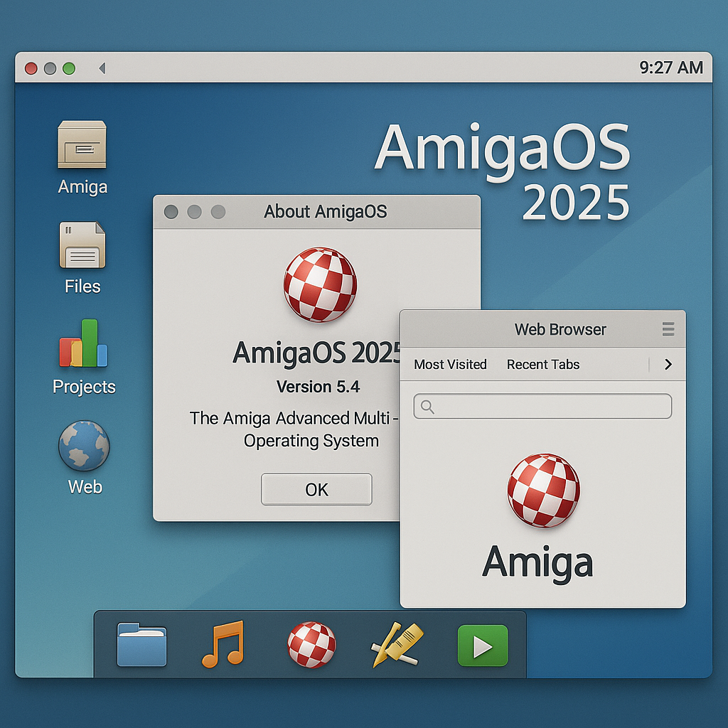Open the Files floppy disk icon

(x=82, y=245)
